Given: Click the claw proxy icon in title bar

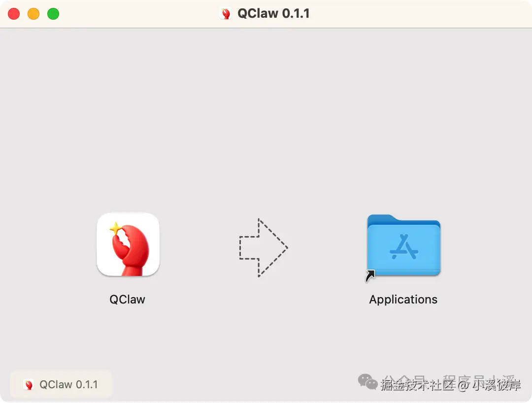Looking at the screenshot, I should (225, 14).
